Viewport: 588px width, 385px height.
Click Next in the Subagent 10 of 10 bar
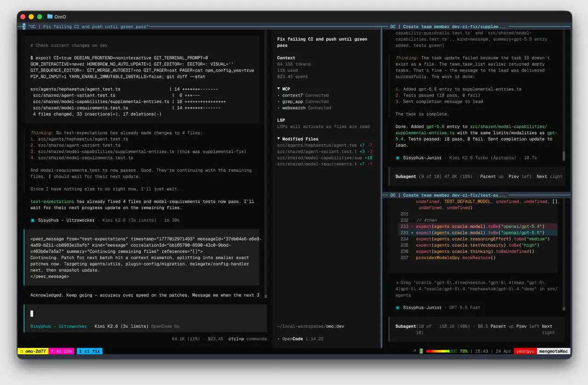pyautogui.click(x=547, y=327)
